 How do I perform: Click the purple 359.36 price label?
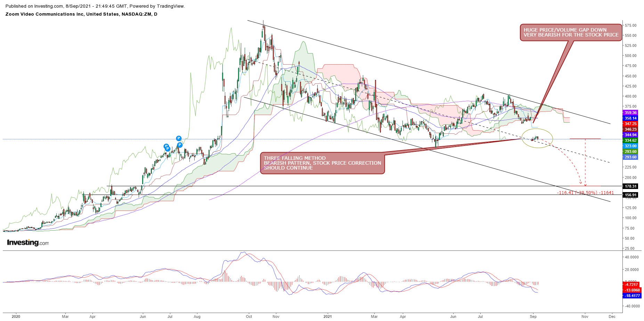(630, 113)
